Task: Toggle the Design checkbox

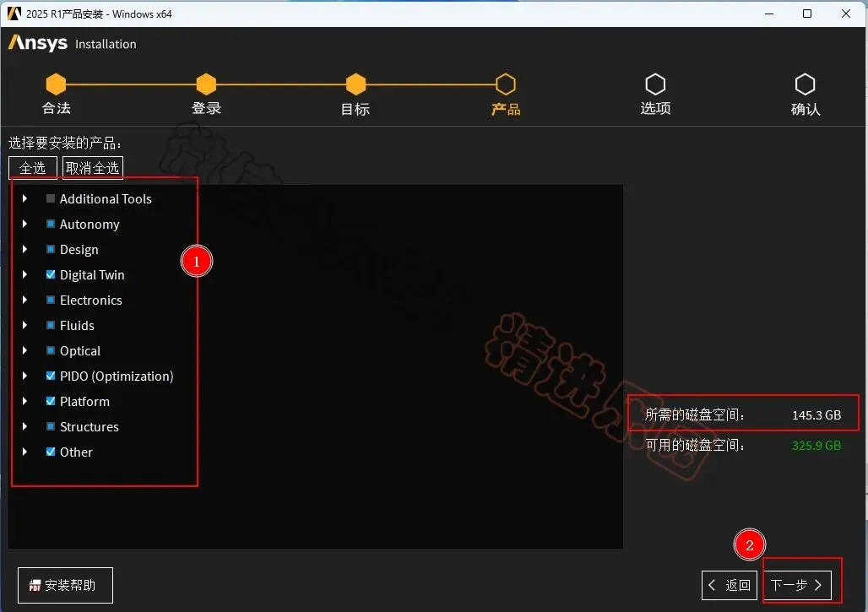Action: point(51,249)
